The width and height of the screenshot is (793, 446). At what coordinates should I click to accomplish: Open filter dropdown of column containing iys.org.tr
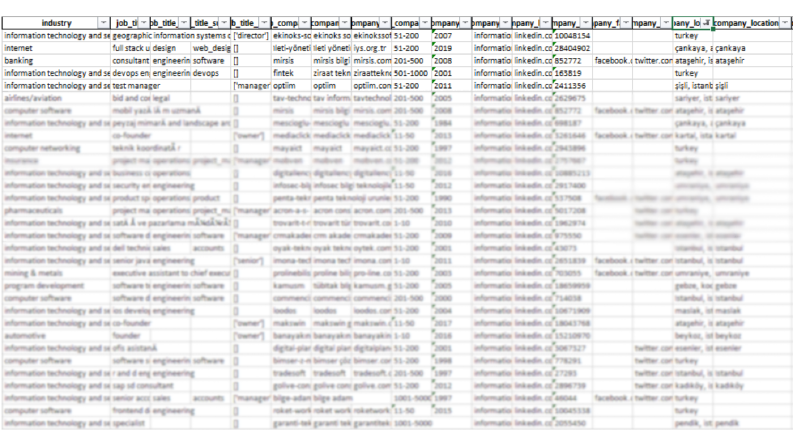[385, 23]
